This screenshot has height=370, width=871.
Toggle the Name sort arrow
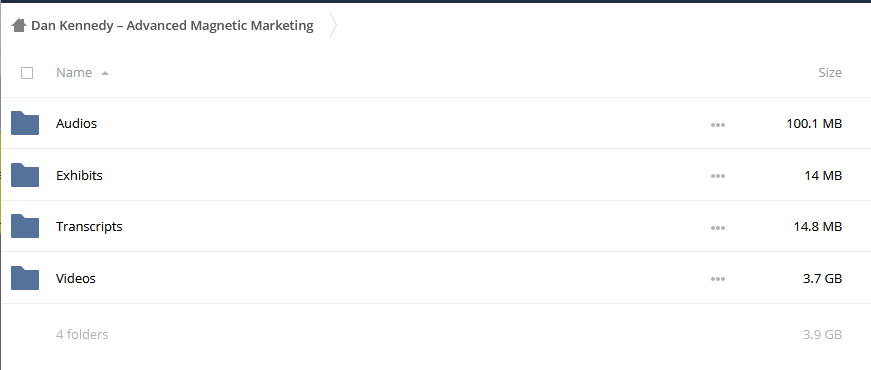[x=105, y=73]
